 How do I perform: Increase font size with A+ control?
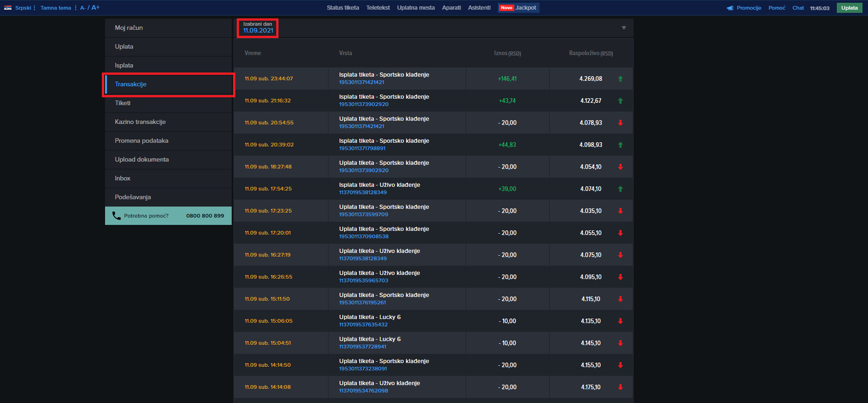click(95, 8)
